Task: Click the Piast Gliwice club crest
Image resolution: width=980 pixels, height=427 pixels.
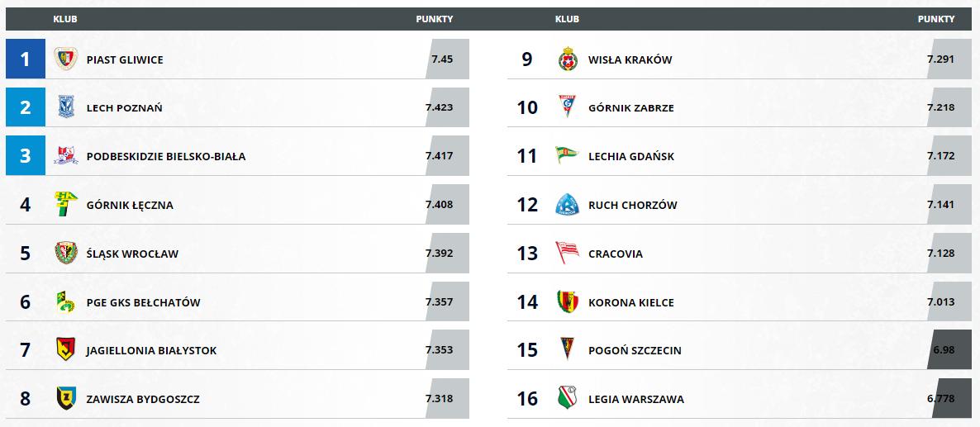Action: click(x=65, y=59)
